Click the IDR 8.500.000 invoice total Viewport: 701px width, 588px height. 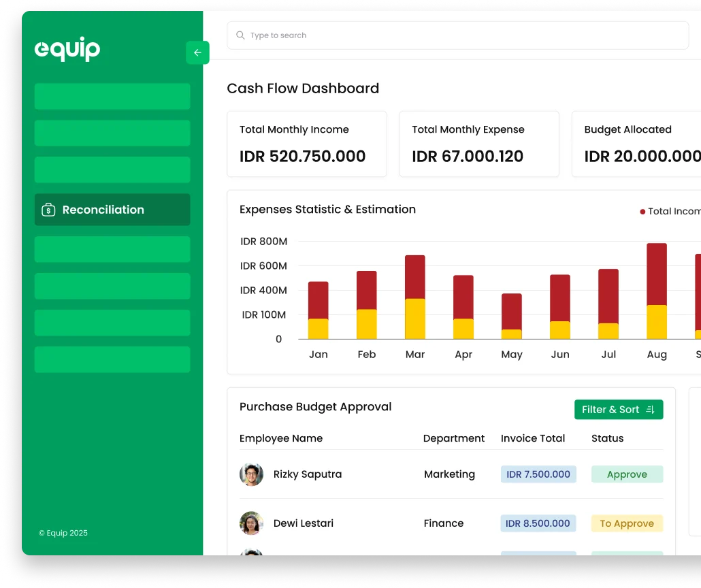coord(538,523)
